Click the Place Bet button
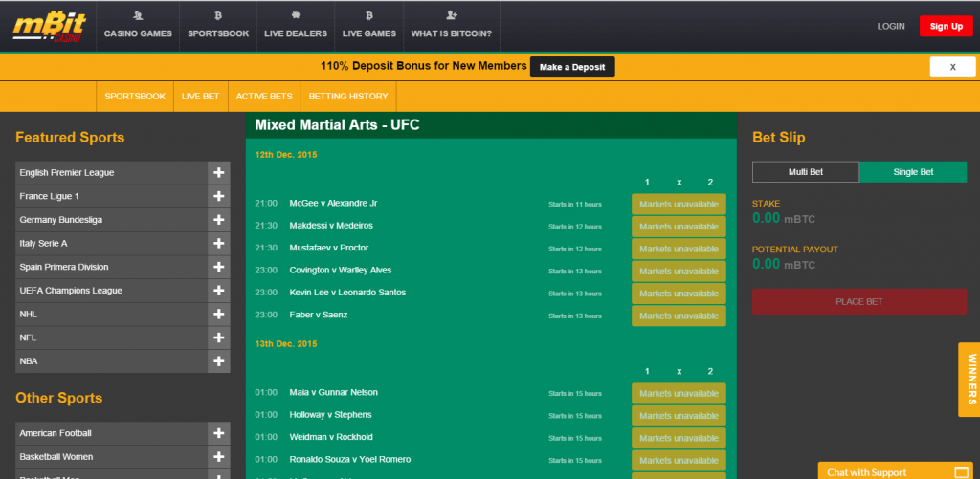The width and height of the screenshot is (980, 479). click(859, 301)
